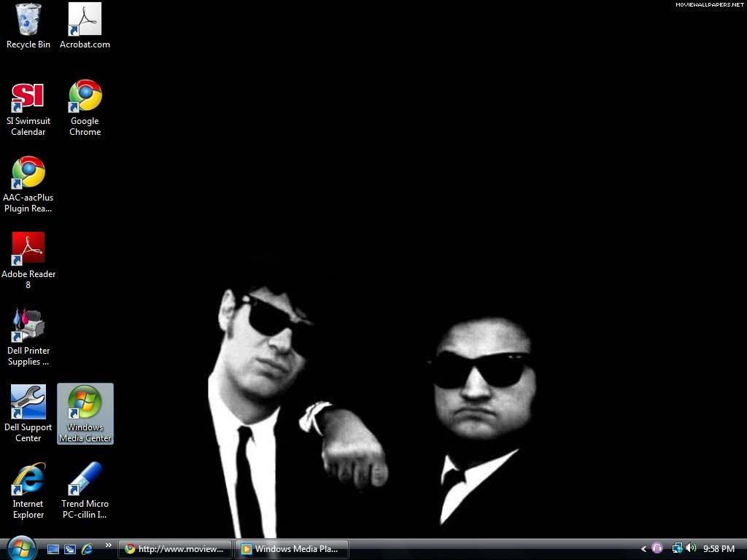This screenshot has height=560, width=747.
Task: Select the Recycle Bin desktop icon
Action: coord(28,20)
